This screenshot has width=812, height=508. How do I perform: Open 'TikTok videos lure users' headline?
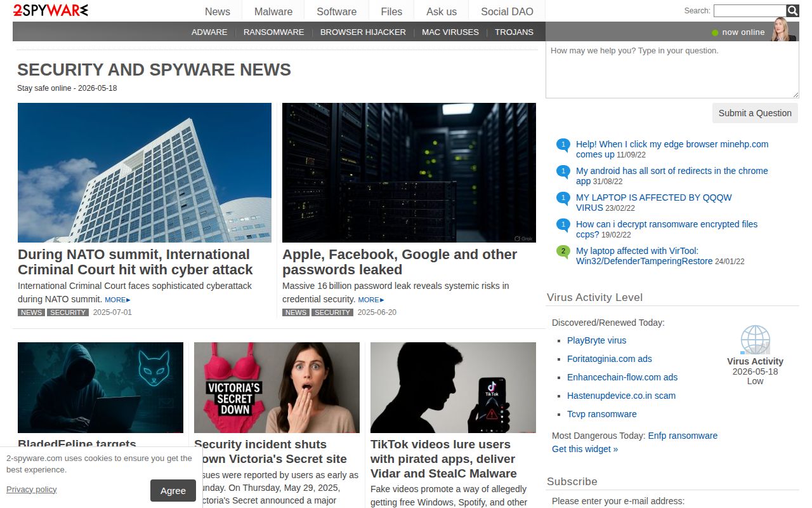[x=444, y=459]
